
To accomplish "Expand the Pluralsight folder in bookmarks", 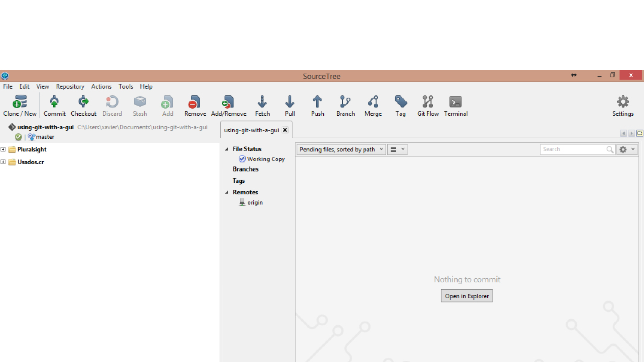I will (3, 150).
